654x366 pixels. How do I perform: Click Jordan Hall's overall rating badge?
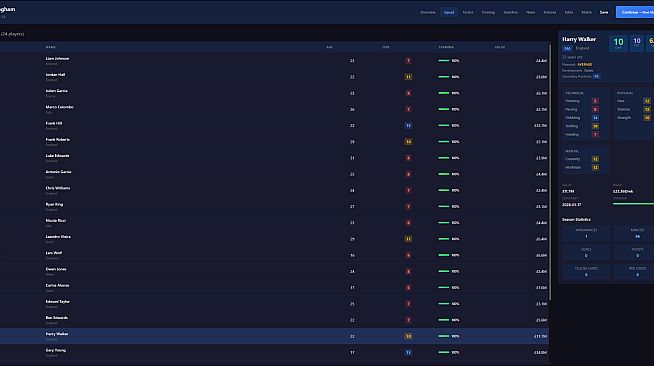[408, 77]
